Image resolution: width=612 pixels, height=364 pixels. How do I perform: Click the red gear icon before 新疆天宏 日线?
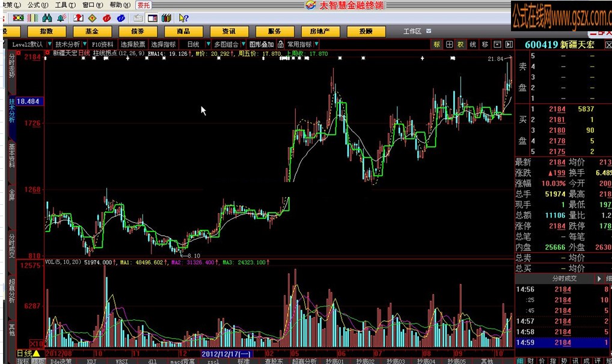coord(47,53)
